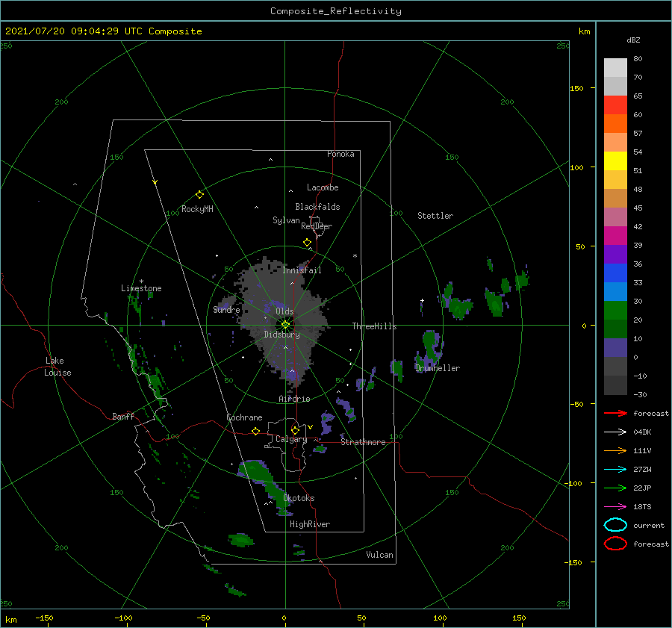Click the light gray 80–70 dBZ swatch

tap(615, 68)
